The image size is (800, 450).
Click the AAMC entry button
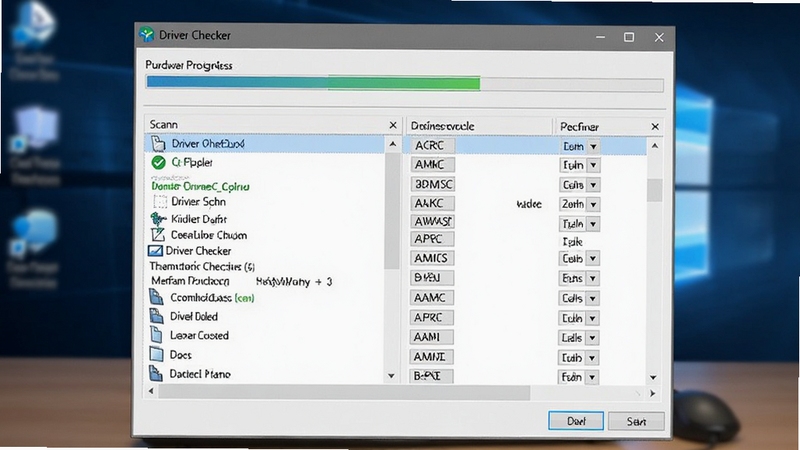[432, 297]
